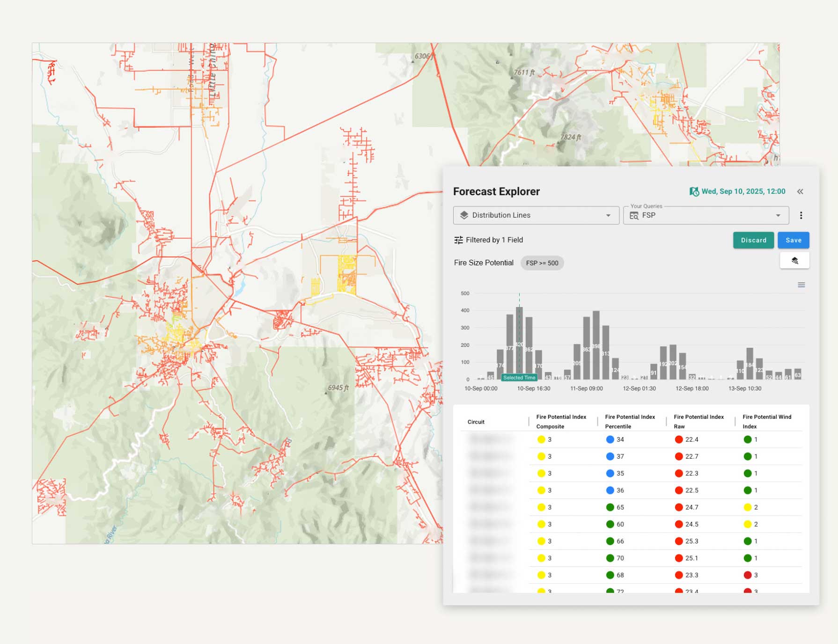Click the query search icon in Your Queries field
Image resolution: width=838 pixels, height=644 pixels.
634,215
